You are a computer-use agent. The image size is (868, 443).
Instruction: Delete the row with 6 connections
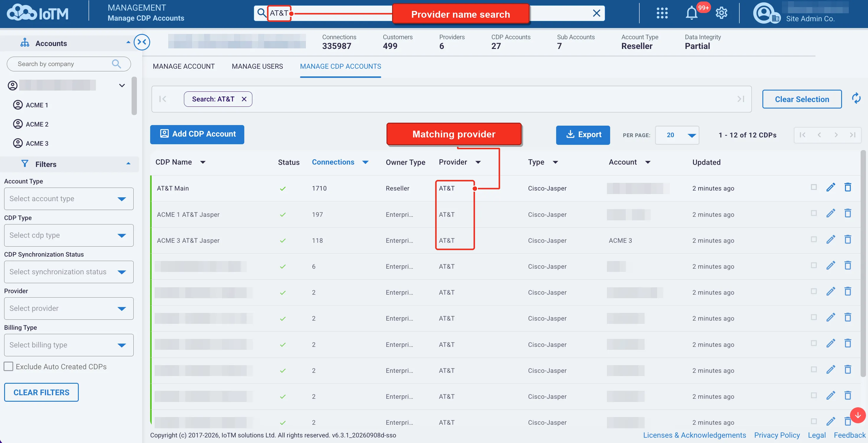tap(848, 265)
